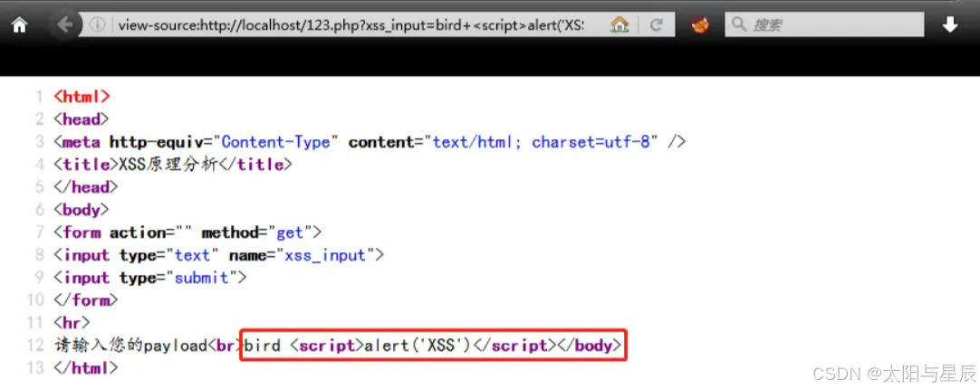This screenshot has height=389, width=980.
Task: Click the closing </html> tag on line 13
Action: [x=86, y=368]
